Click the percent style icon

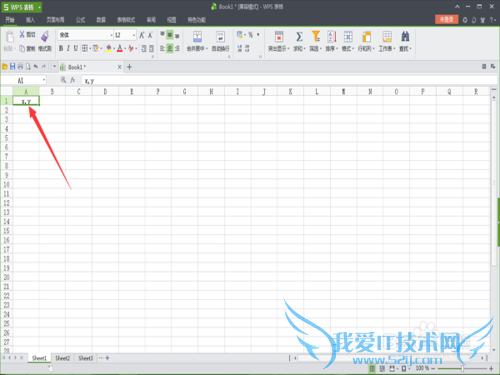(x=251, y=34)
